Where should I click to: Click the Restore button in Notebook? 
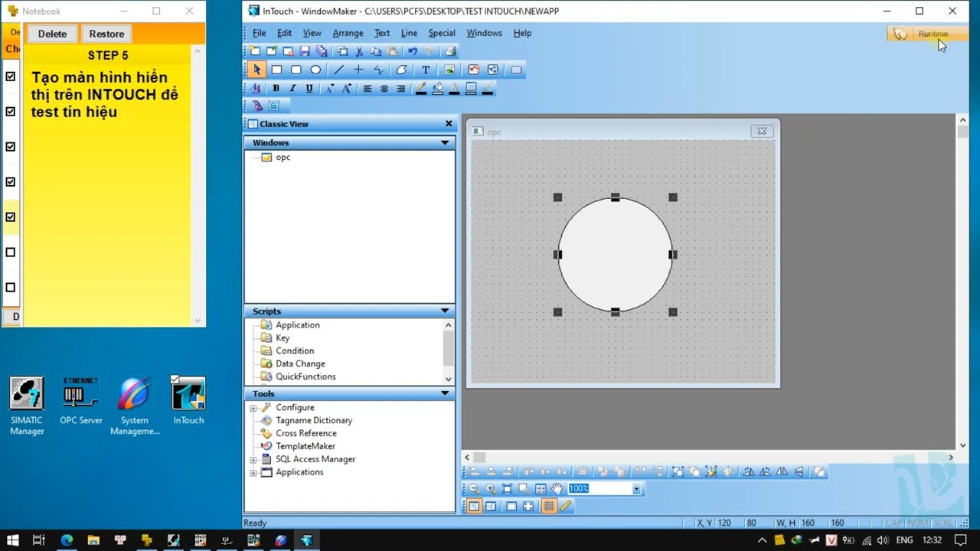106,34
